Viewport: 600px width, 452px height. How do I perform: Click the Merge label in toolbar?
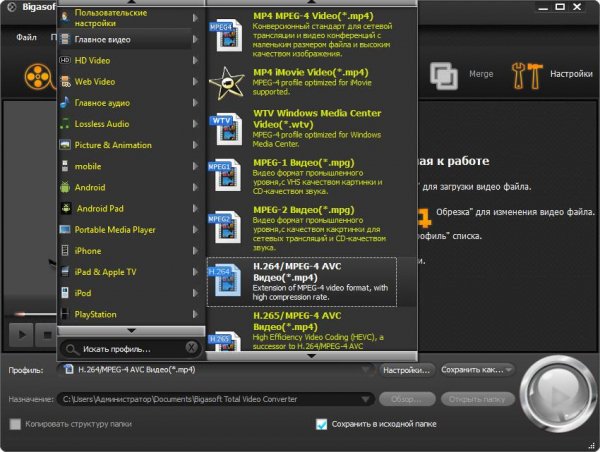click(x=481, y=74)
